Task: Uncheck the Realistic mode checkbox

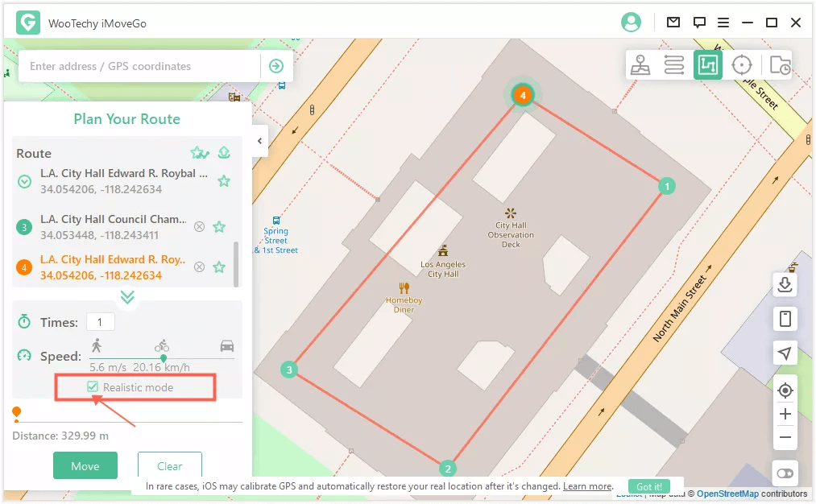Action: 93,387
